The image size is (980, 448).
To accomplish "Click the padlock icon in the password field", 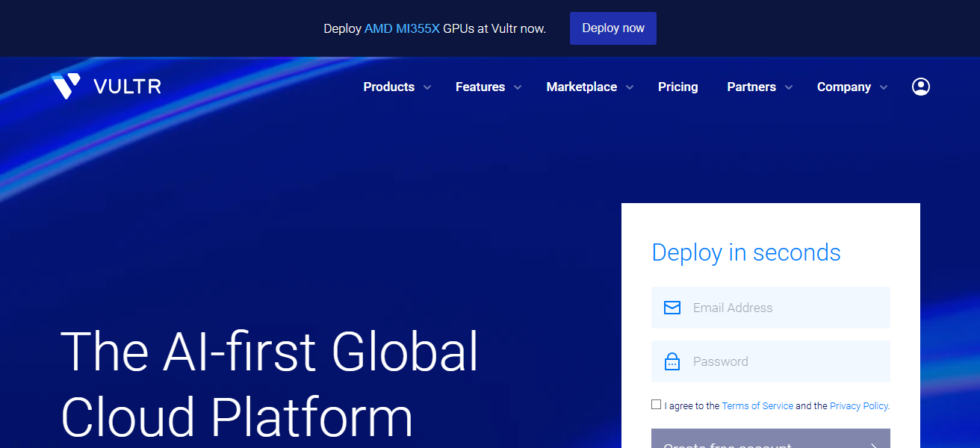I will pos(672,361).
